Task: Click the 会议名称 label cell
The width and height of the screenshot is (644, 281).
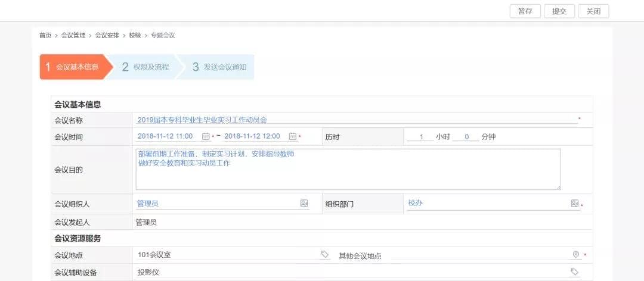Action: coord(92,120)
